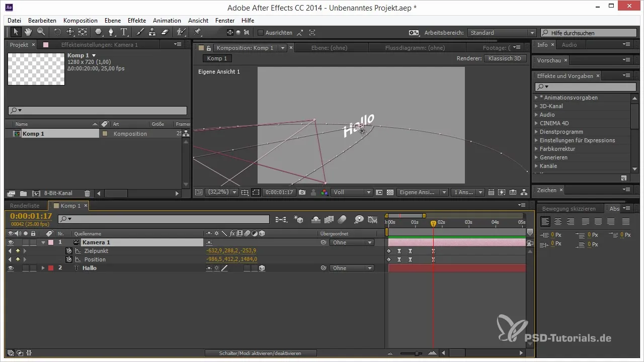Click the delete trash icon in Projekt panel
The height and width of the screenshot is (362, 644).
(x=87, y=193)
